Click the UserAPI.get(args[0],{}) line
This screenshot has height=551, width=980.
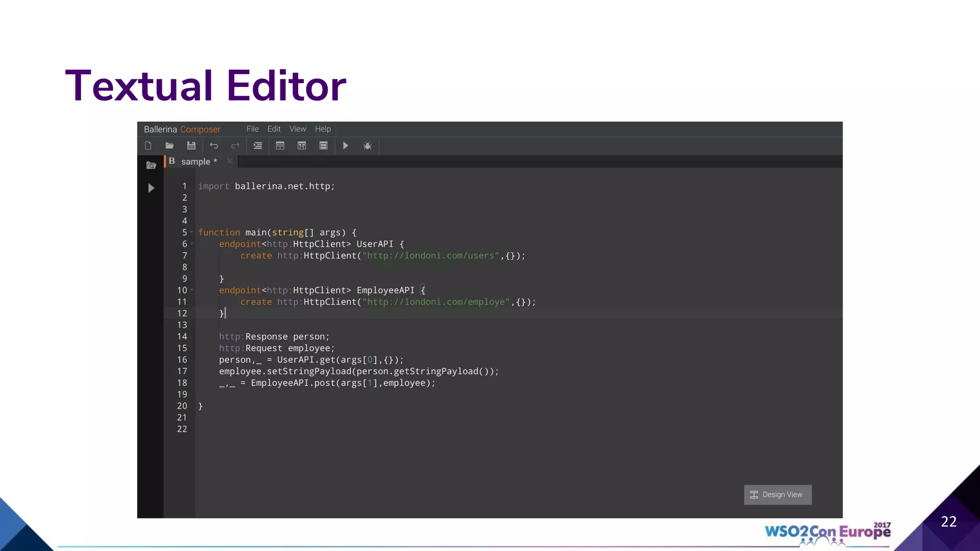(311, 360)
